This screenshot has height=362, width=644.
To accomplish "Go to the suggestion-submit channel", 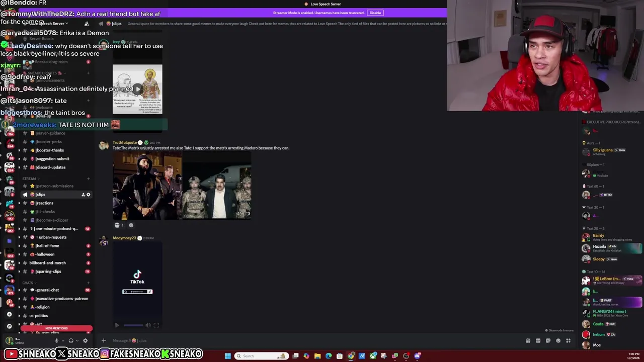I will (55, 159).
